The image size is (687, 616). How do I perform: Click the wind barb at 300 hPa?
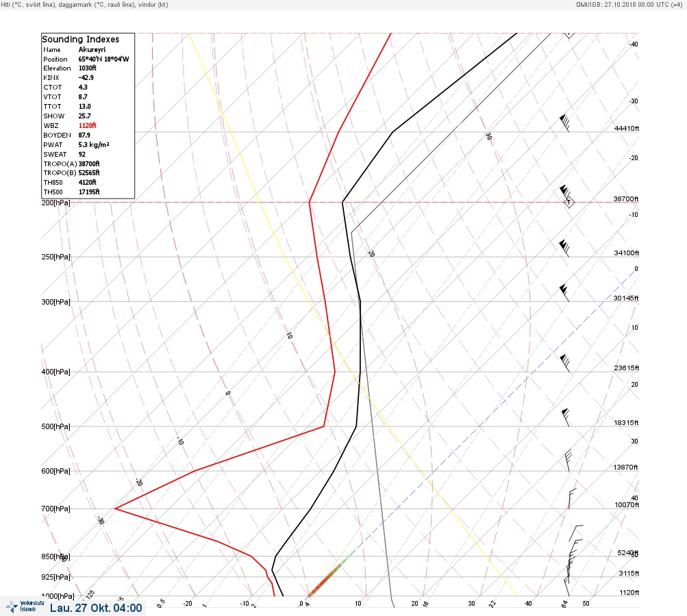coord(564,293)
